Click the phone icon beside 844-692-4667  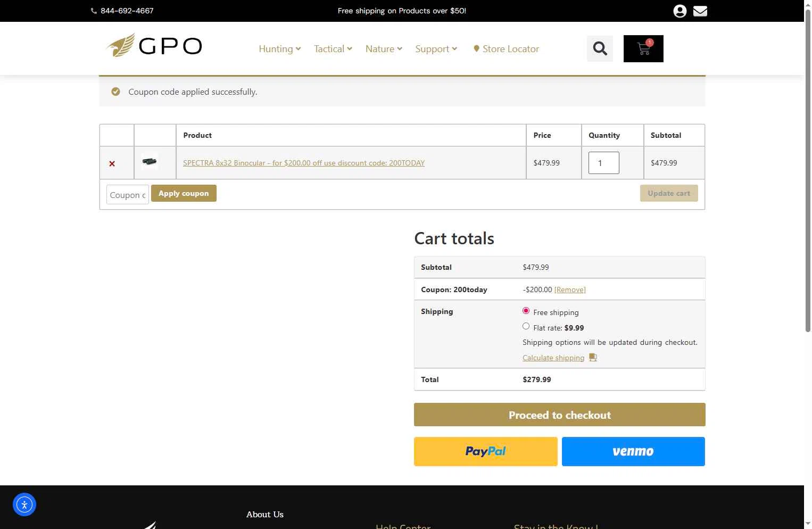pyautogui.click(x=94, y=11)
